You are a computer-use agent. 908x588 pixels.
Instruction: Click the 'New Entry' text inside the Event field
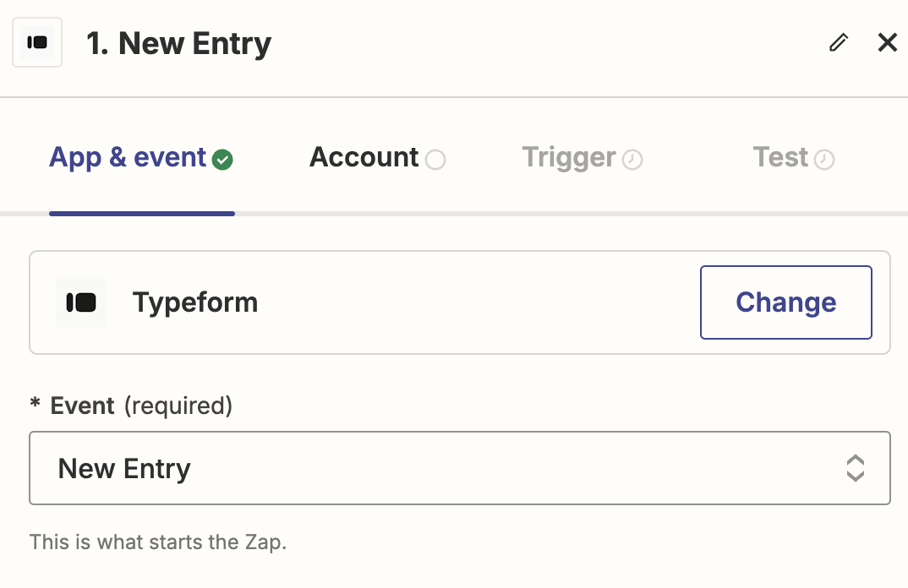click(x=124, y=468)
